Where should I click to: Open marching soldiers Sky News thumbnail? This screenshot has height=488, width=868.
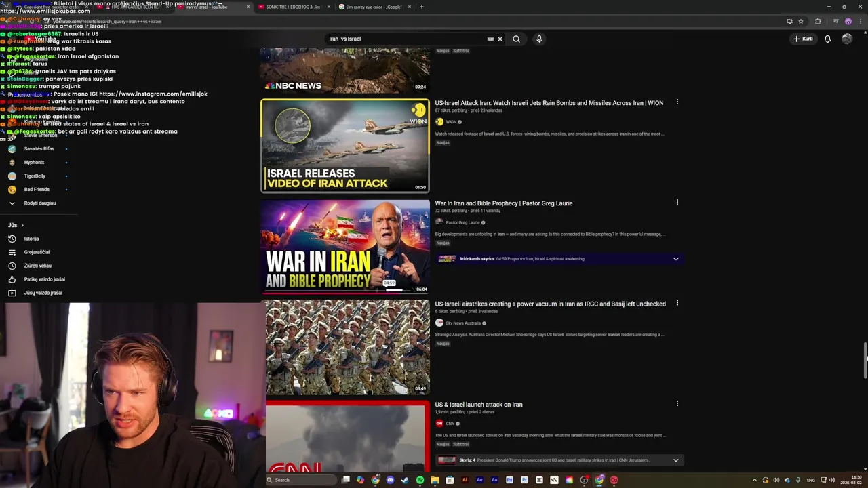click(347, 347)
